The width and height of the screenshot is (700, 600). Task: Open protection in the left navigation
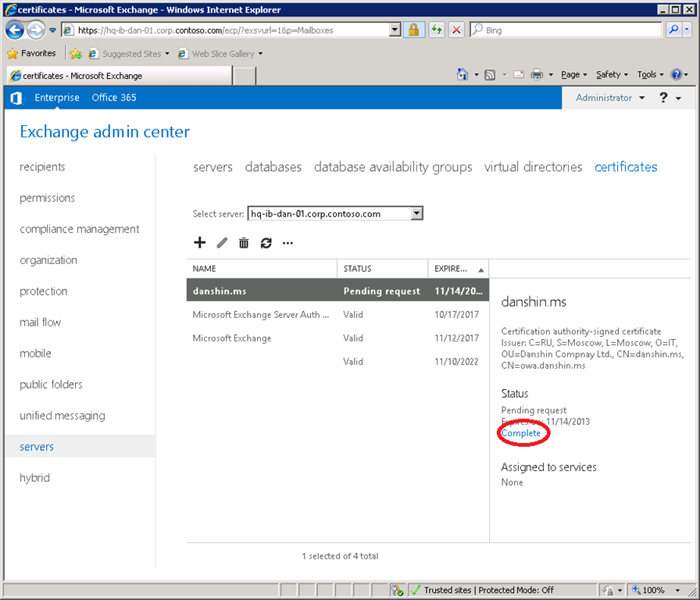(43, 291)
